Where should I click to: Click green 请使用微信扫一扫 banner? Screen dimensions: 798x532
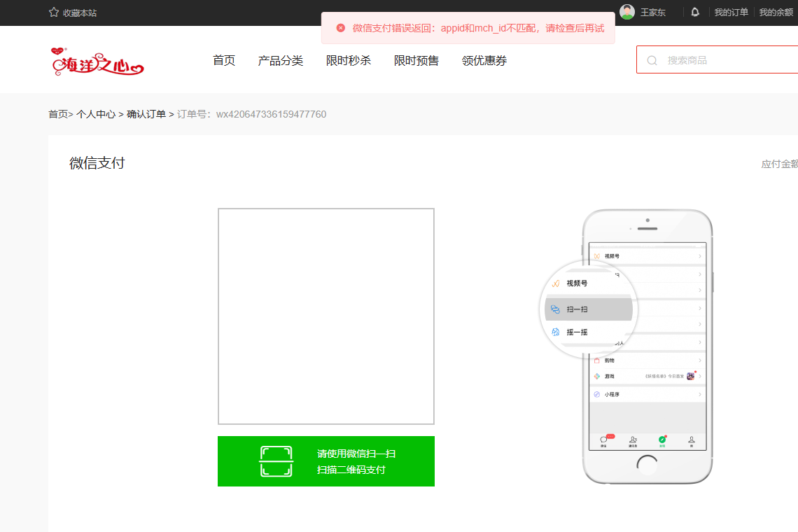click(326, 461)
